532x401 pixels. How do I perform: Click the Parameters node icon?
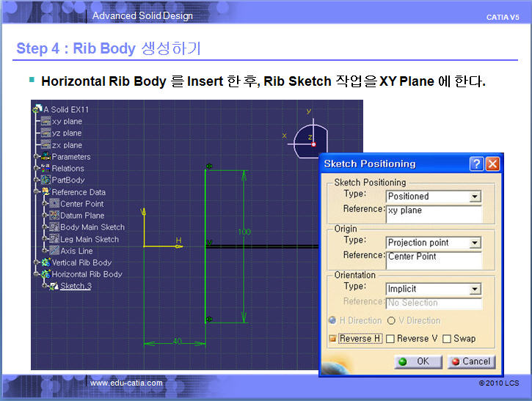45,157
